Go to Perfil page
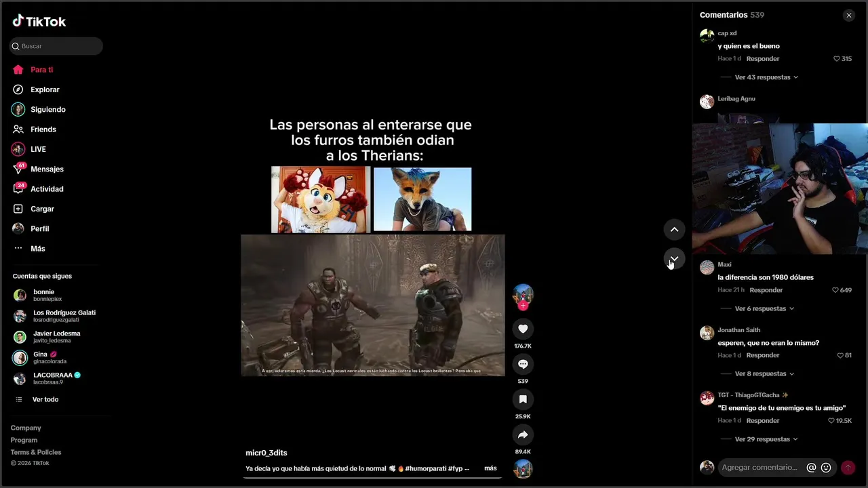 click(39, 228)
